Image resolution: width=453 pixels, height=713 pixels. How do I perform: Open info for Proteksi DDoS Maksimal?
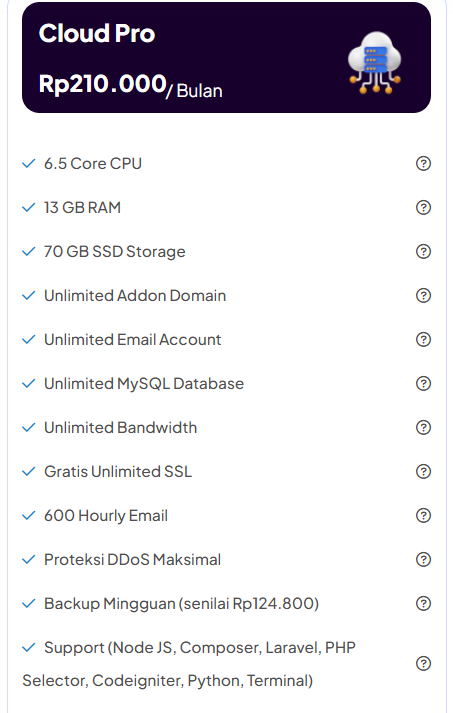click(423, 560)
